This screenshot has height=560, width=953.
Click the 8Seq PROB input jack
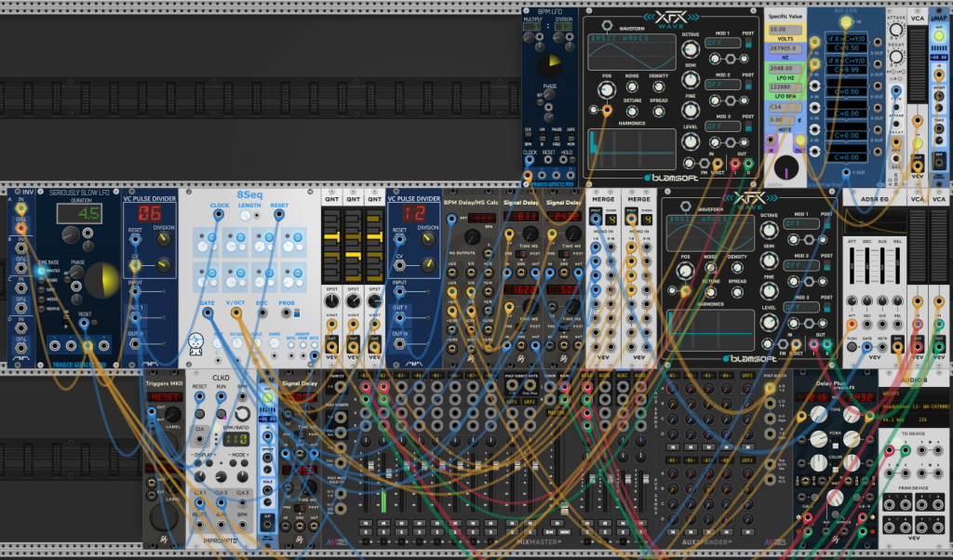coord(286,313)
